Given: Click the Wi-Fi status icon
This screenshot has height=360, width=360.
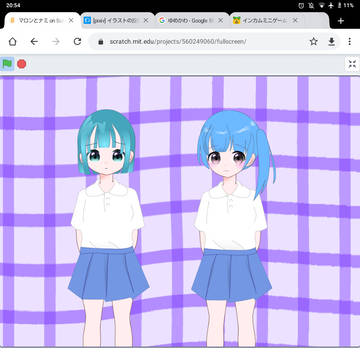Looking at the screenshot, I should [x=322, y=5].
